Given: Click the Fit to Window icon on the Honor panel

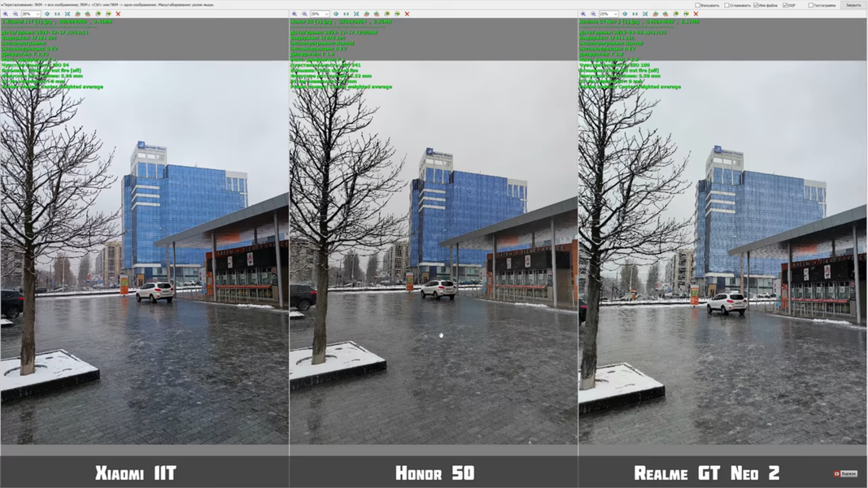Looking at the screenshot, I should coord(357,13).
